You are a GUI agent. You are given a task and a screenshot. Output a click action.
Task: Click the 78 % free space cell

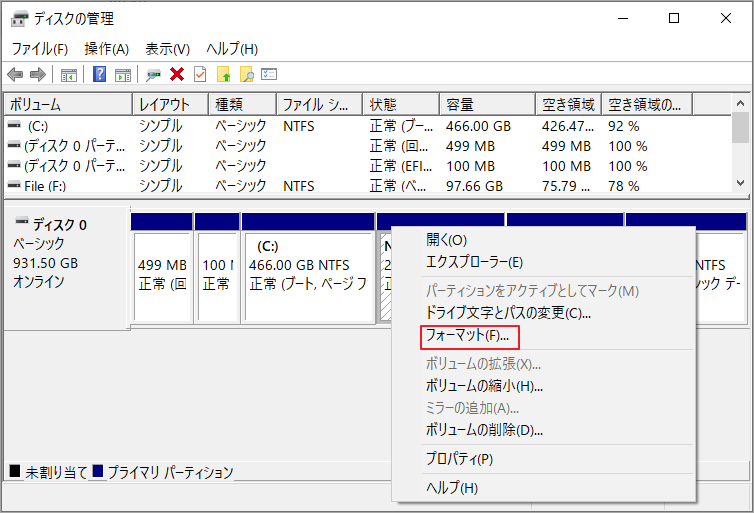coord(623,186)
